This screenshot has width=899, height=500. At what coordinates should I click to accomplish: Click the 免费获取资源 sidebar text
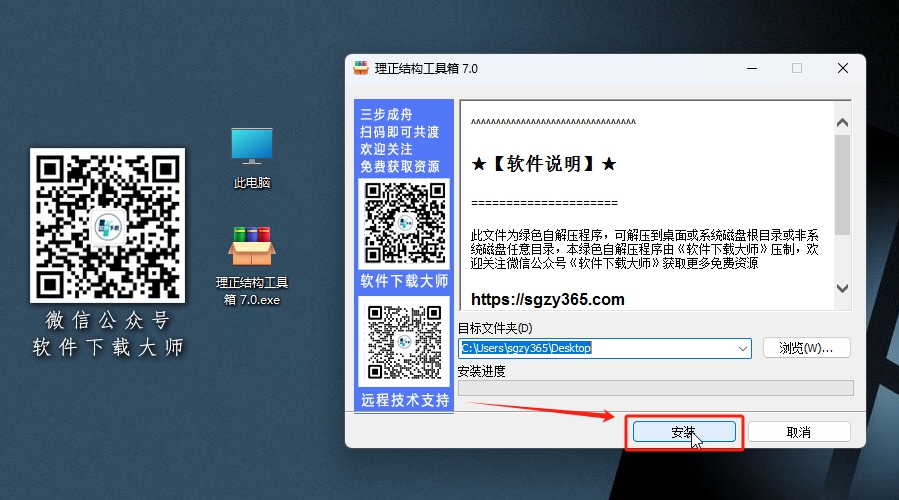[x=400, y=166]
